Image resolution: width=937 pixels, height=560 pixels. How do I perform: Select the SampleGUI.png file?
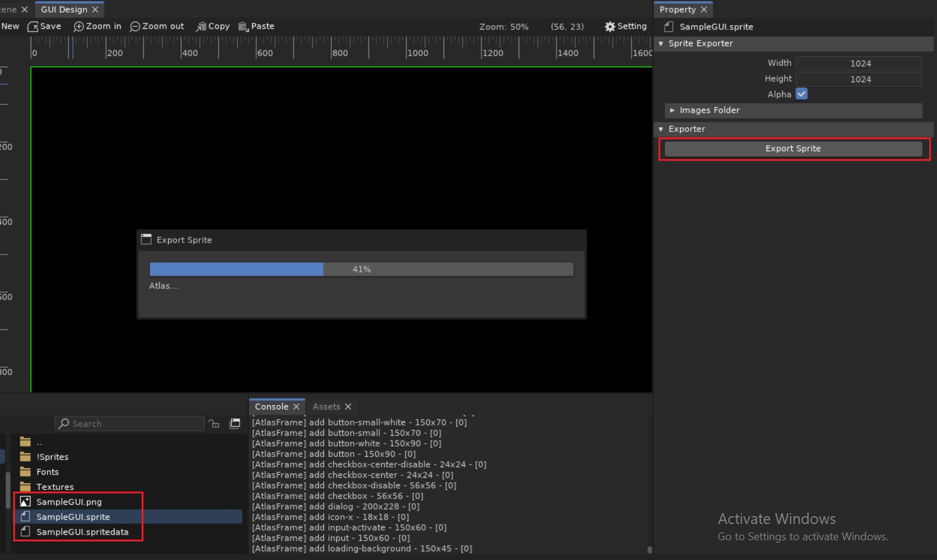pyautogui.click(x=69, y=502)
